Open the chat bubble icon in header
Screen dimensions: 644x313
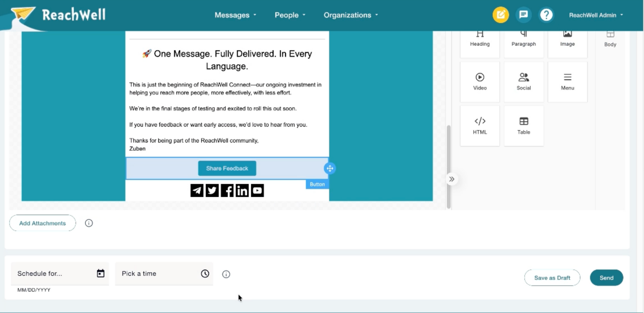coord(523,15)
